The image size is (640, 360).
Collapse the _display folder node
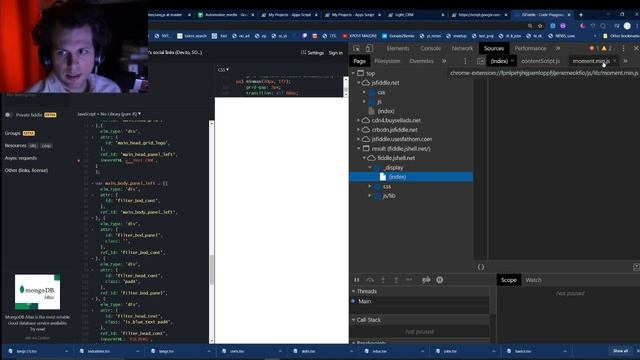[x=370, y=167]
